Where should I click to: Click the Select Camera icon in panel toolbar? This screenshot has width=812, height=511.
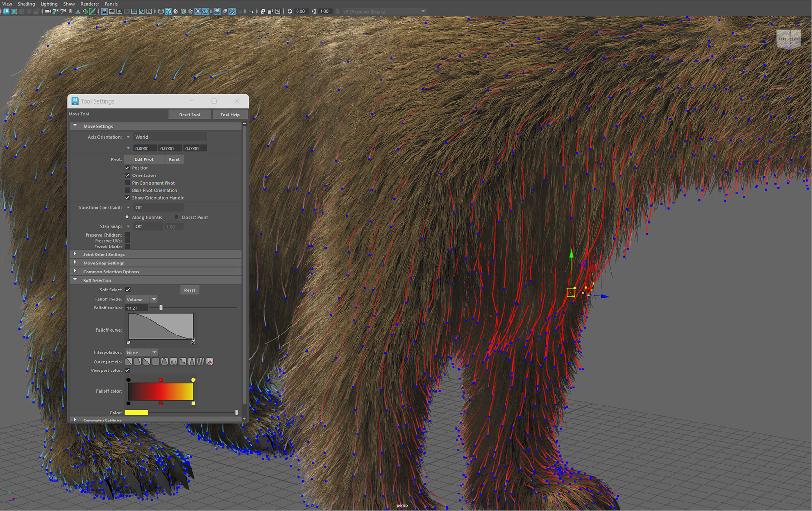(48, 11)
